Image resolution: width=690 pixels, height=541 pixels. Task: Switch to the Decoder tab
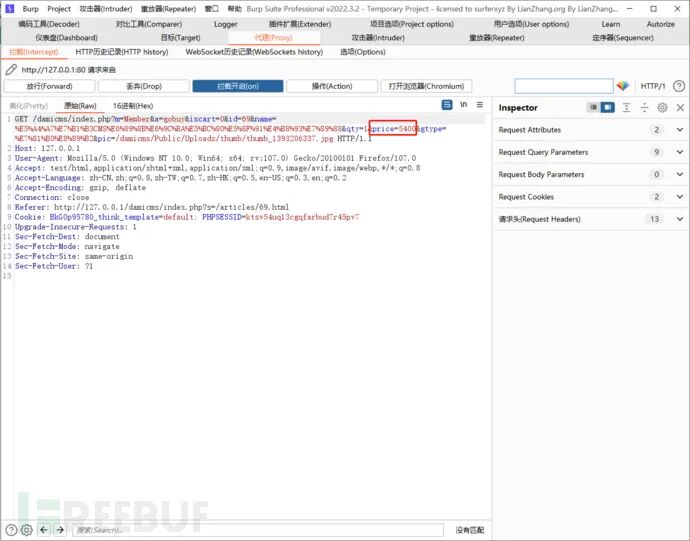pyautogui.click(x=49, y=24)
